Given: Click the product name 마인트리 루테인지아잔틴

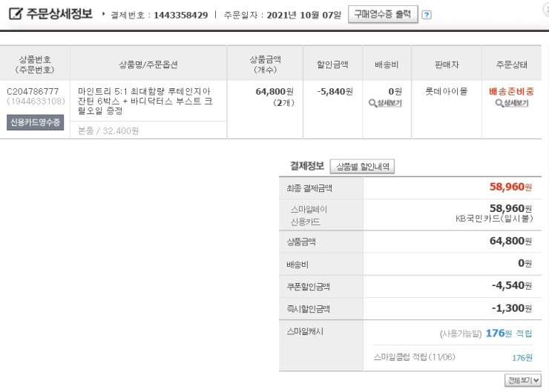Looking at the screenshot, I should [x=145, y=101].
